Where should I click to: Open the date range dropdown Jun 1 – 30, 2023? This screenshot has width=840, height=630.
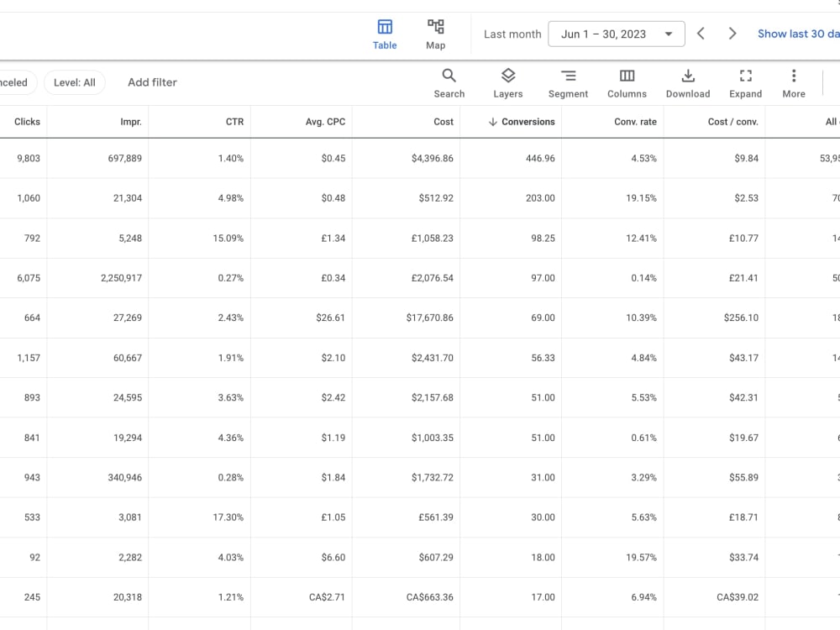tap(616, 34)
